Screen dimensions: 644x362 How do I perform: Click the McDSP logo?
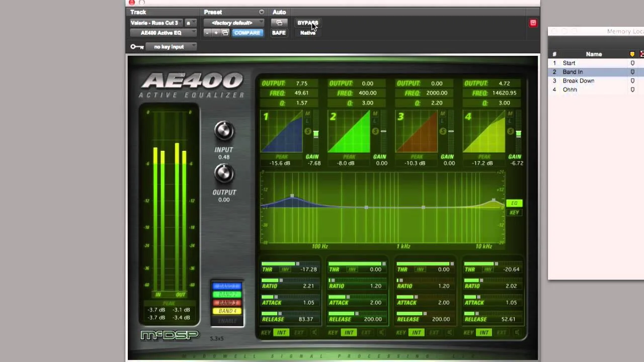(169, 335)
